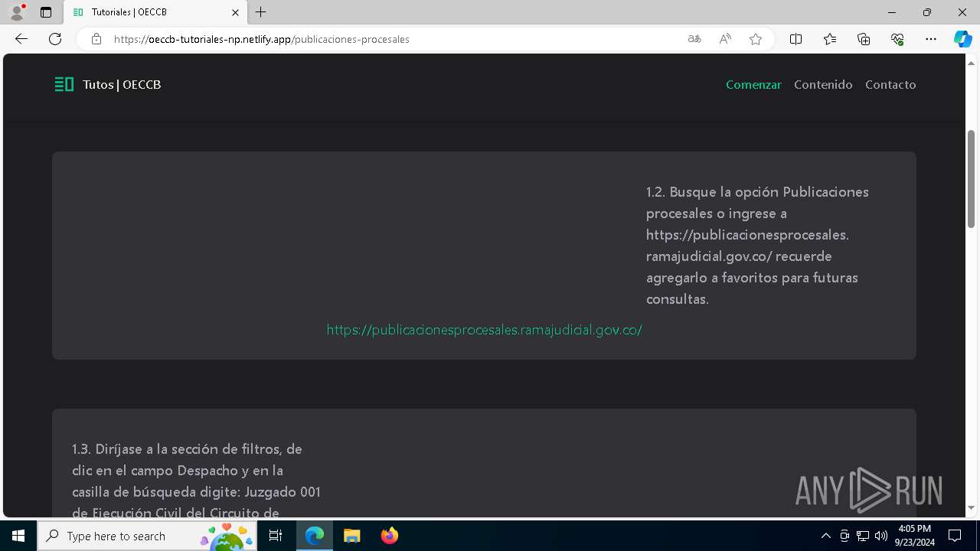View site information lock icon
The image size is (980, 551).
coord(96,39)
